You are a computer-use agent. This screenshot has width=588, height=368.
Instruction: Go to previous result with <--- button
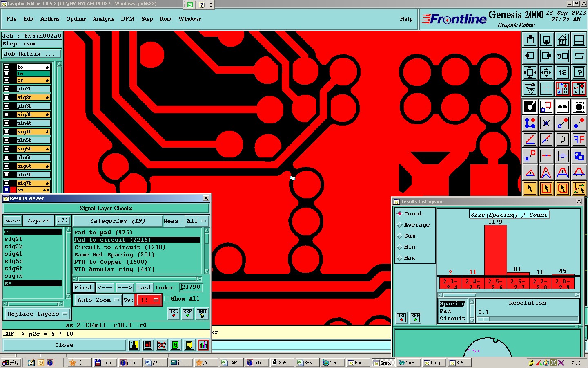[x=105, y=287]
